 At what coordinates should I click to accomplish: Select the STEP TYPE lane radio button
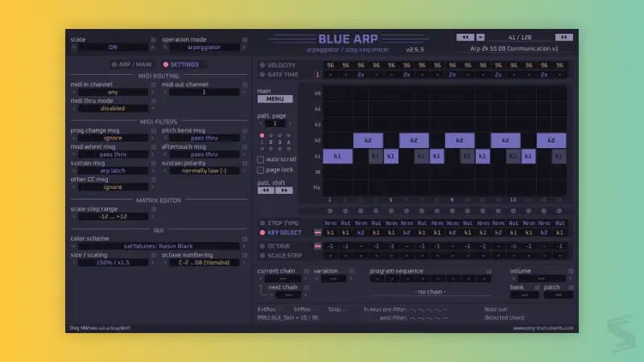(x=262, y=224)
